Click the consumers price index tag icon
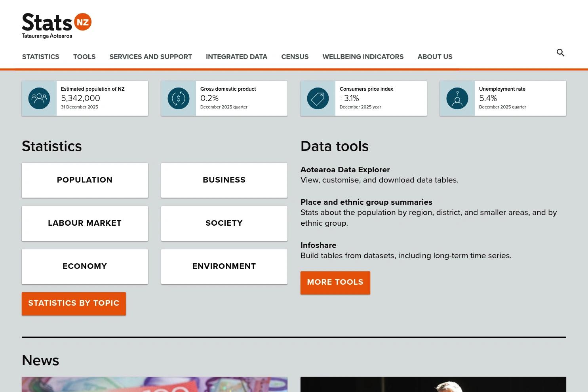 318,99
